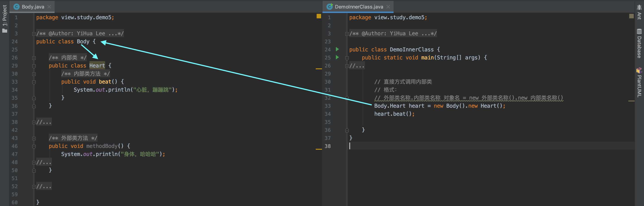Click the string "身体，哈哈哈"
Screen dimensions: 644x206
click(140, 154)
